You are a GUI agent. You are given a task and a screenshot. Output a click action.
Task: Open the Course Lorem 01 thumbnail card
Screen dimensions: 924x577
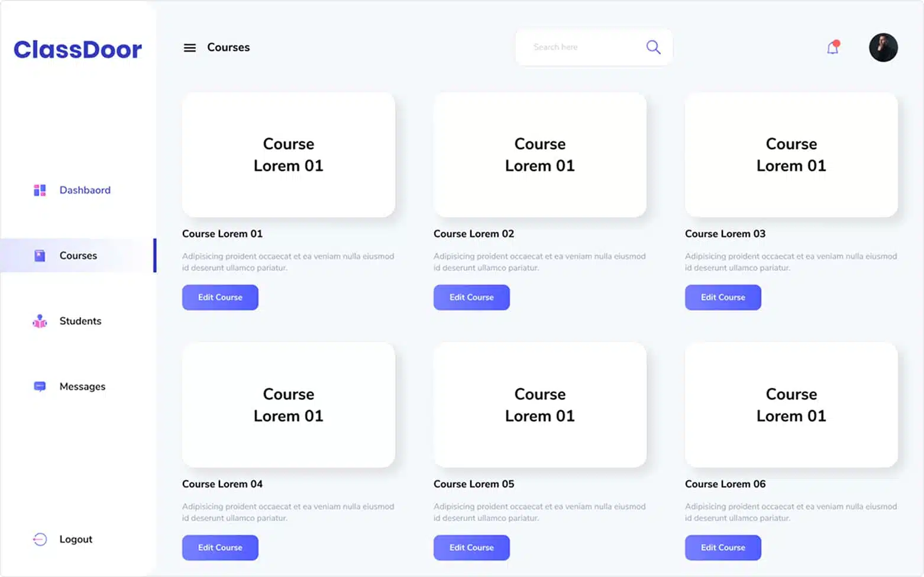pyautogui.click(x=289, y=154)
